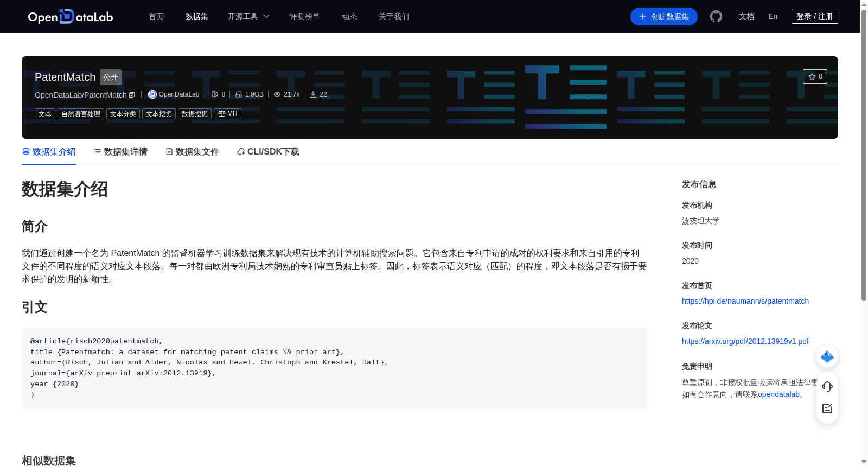Click the scrollbar up arrow
868x467 pixels.
pyautogui.click(x=864, y=4)
